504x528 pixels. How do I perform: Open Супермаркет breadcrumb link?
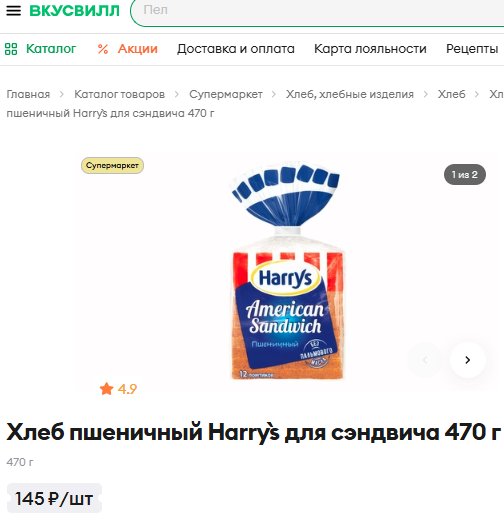[x=226, y=94]
